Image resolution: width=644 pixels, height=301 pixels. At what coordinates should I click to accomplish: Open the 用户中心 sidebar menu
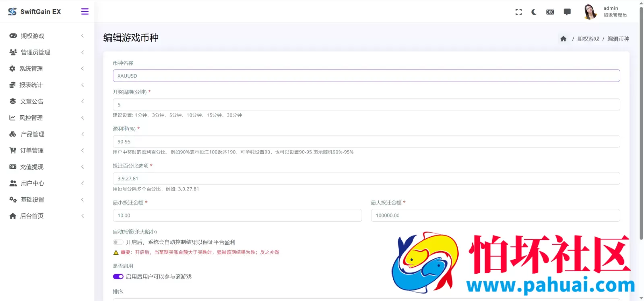tap(47, 183)
